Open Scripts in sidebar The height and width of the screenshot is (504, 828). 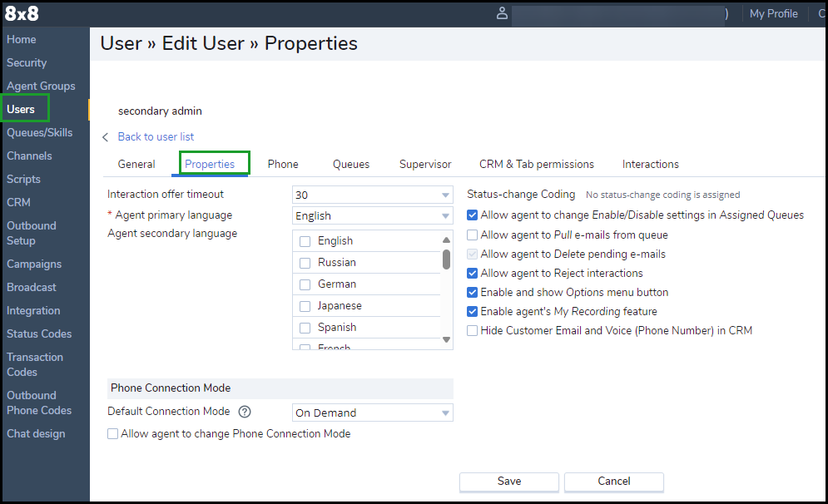[23, 179]
